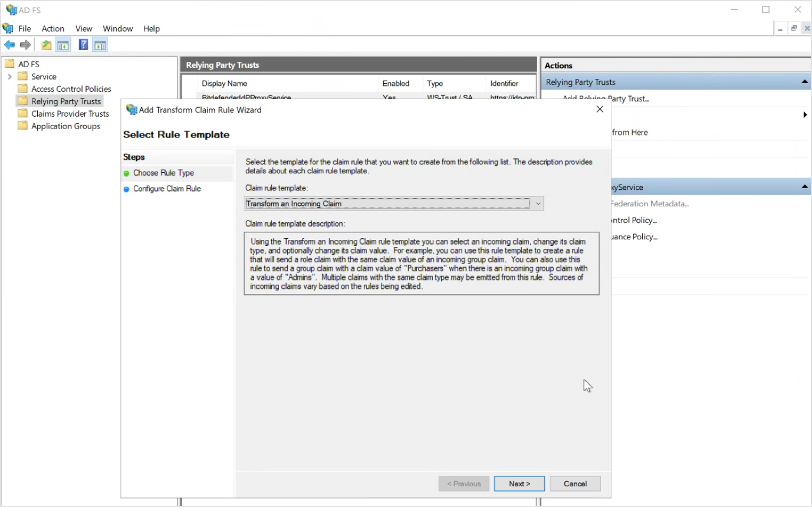Select Application Groups in tree

tap(66, 126)
